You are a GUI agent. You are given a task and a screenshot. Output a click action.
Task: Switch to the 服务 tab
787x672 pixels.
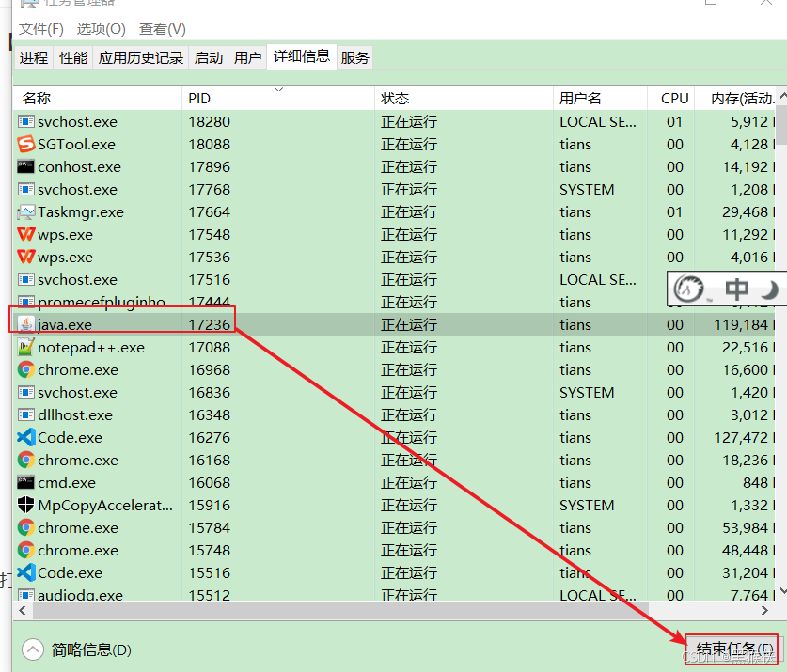click(x=354, y=56)
